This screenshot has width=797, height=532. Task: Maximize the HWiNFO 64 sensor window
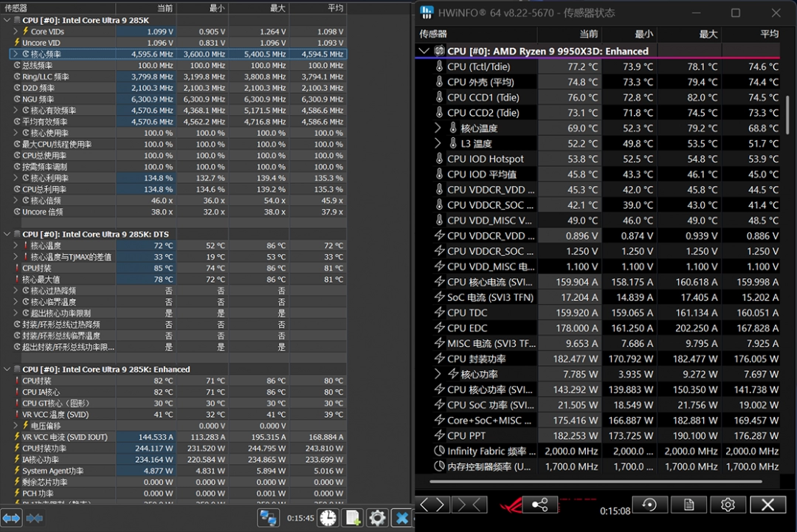point(736,13)
